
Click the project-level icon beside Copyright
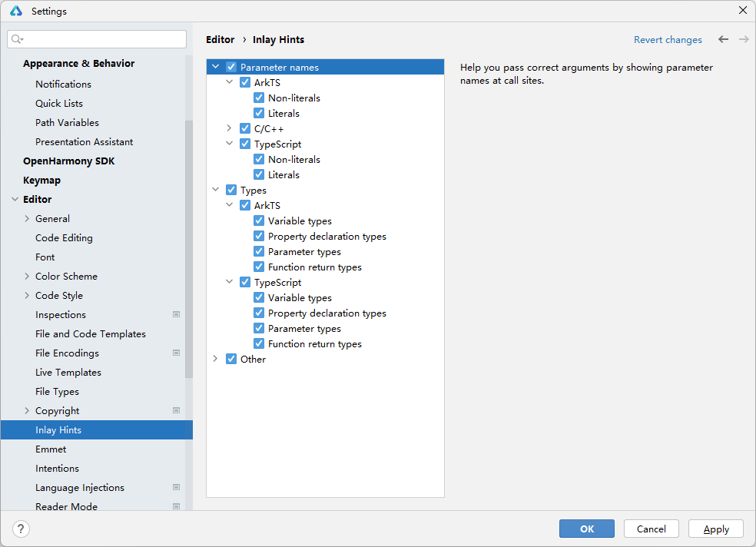(176, 410)
